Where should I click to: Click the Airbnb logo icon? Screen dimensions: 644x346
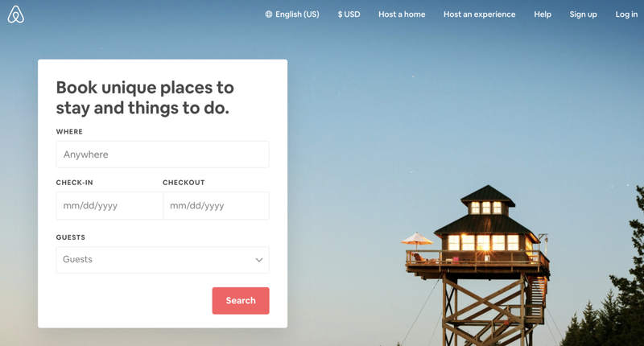15,14
